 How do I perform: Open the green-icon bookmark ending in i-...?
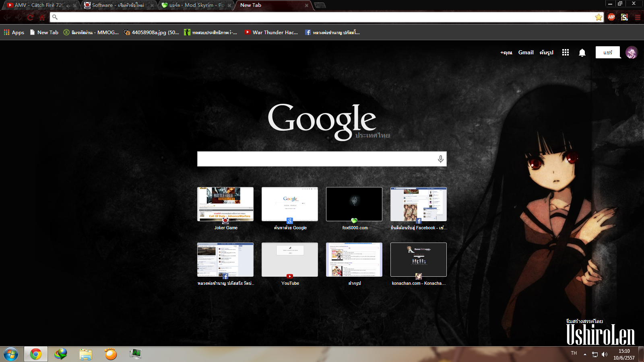pos(211,33)
